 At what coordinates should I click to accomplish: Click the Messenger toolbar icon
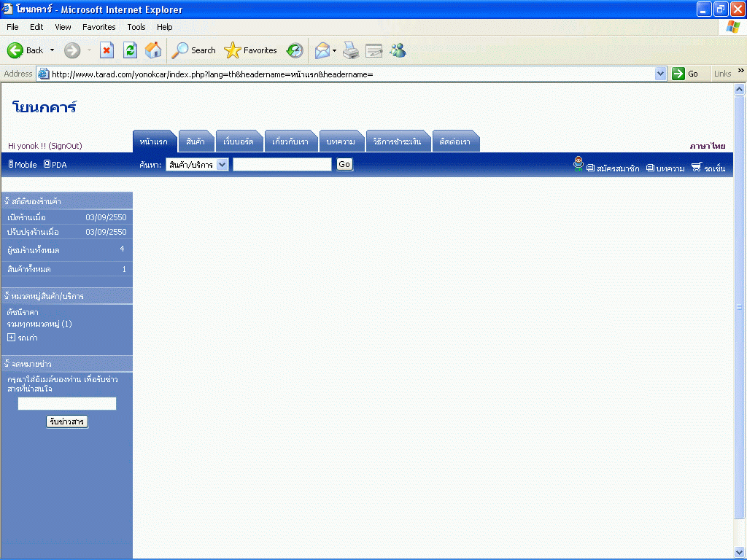click(398, 50)
